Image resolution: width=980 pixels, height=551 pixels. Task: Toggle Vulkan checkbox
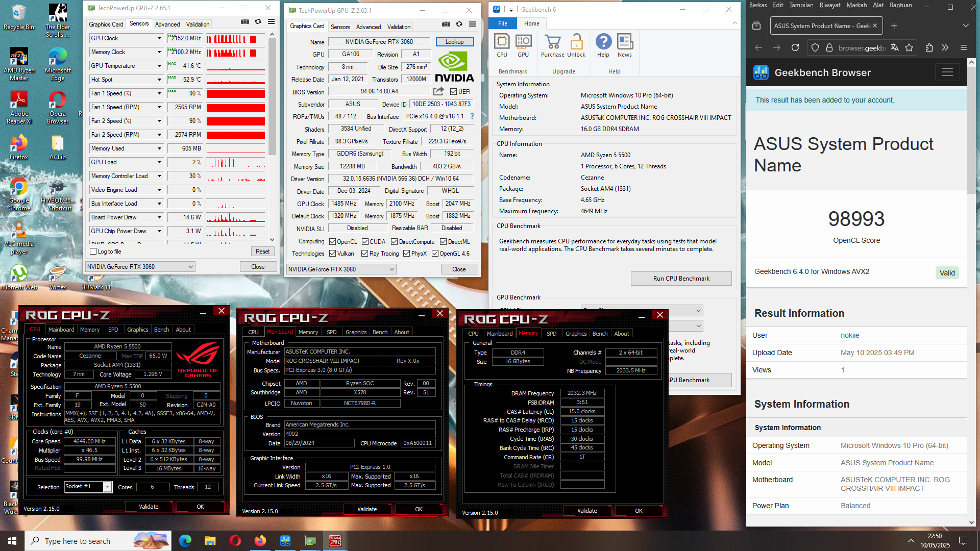332,254
